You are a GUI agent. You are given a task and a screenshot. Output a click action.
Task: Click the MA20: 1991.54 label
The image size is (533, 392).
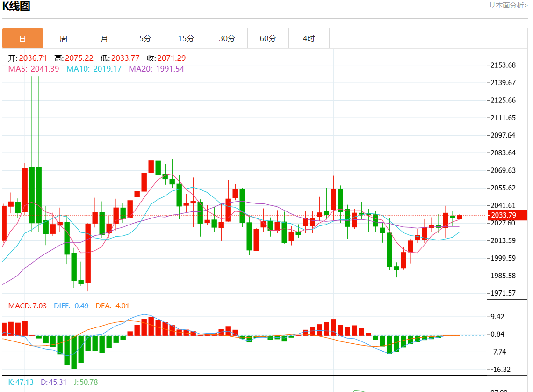pyautogui.click(x=156, y=69)
